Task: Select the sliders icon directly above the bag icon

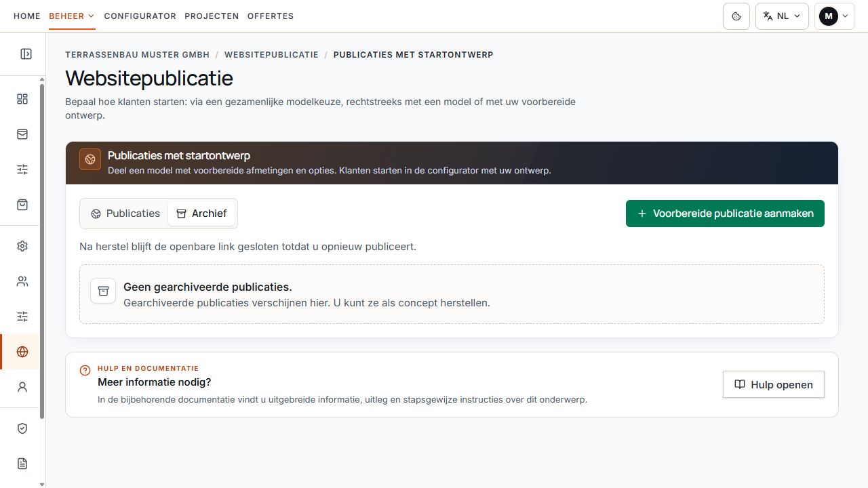Action: point(22,169)
